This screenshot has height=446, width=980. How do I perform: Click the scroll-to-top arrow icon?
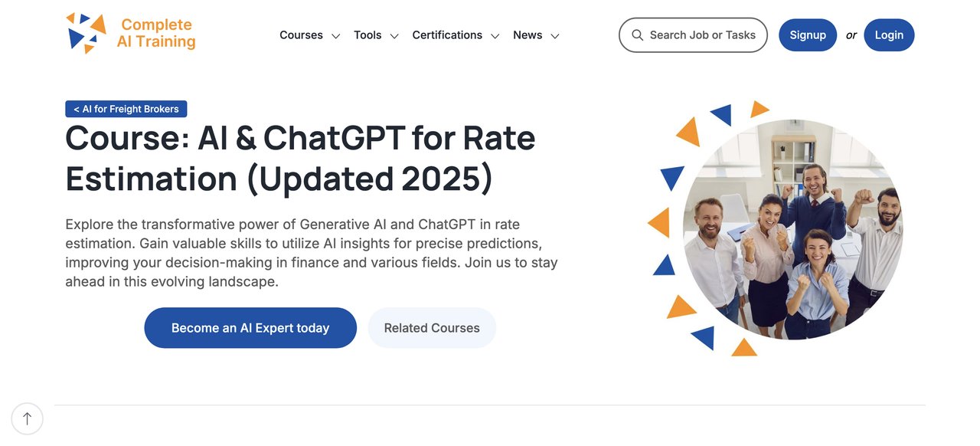28,418
